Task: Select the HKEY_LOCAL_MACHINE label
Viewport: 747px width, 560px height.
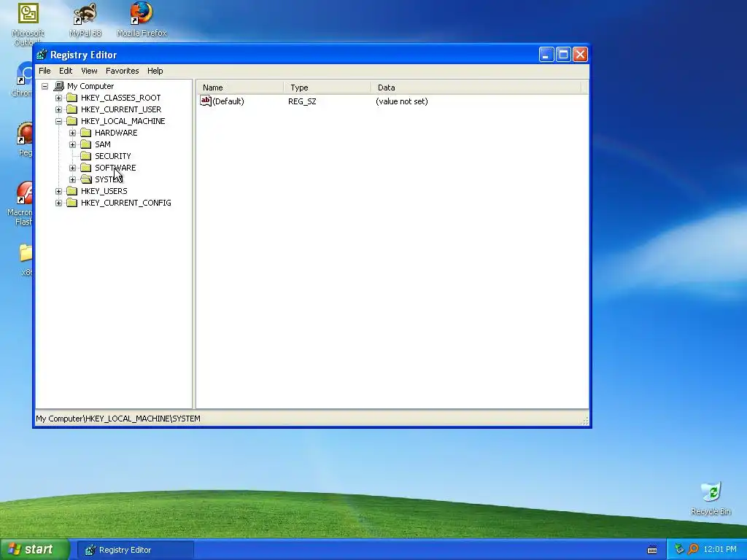Action: 123,121
